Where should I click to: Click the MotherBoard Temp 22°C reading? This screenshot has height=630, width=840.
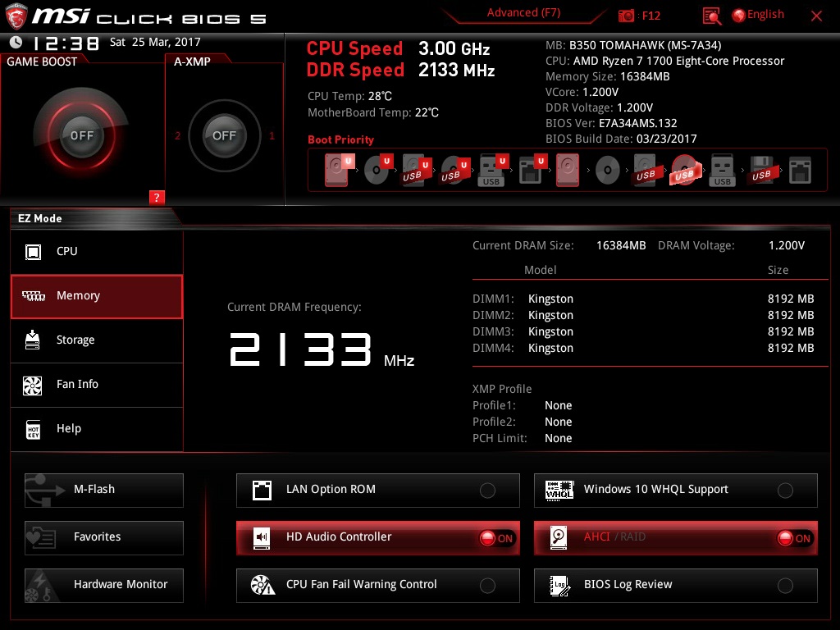[x=373, y=112]
